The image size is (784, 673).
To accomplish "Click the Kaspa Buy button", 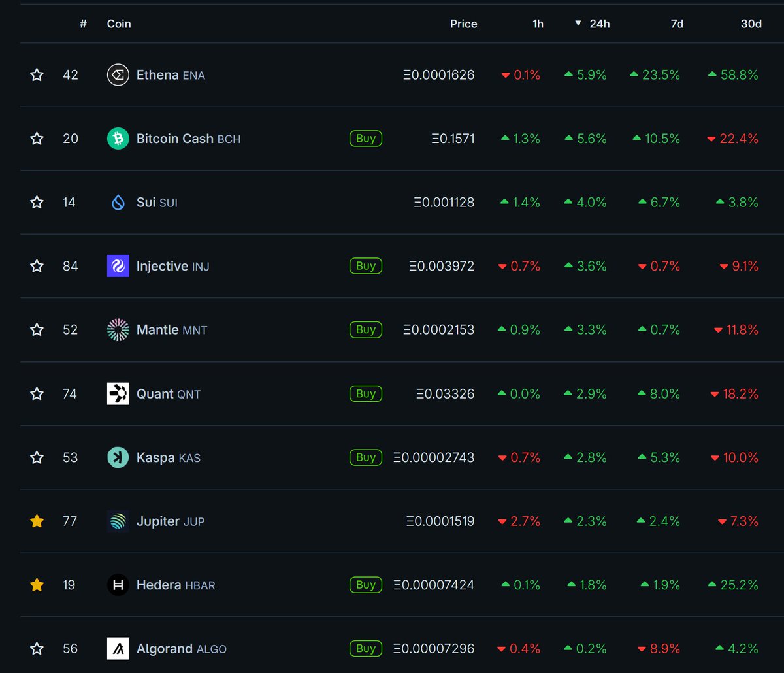I will [x=366, y=457].
